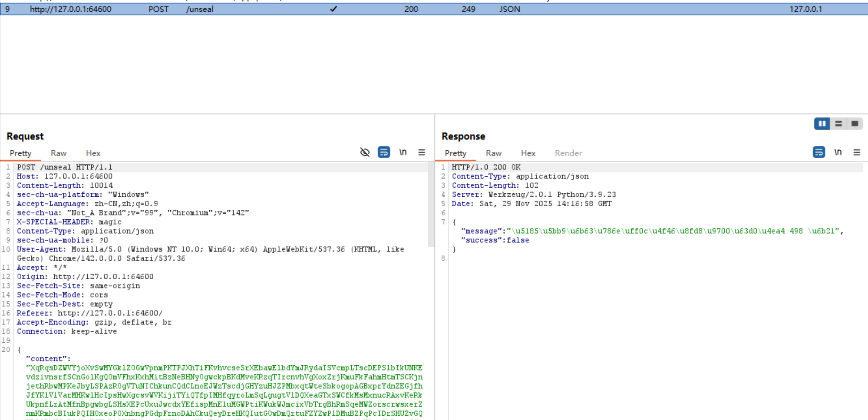This screenshot has width=868, height=420.
Task: Toggle line wrapping in the Response panel
Action: (x=818, y=152)
